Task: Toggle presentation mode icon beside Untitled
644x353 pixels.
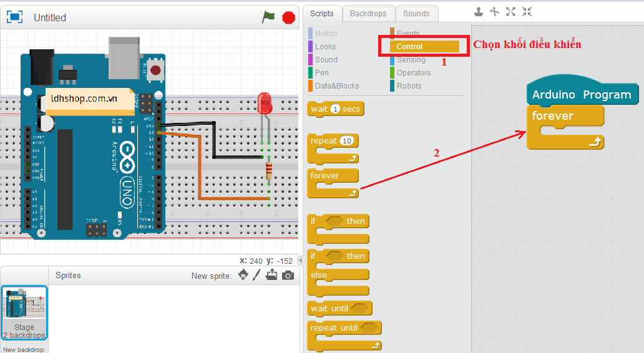Action: 14,17
